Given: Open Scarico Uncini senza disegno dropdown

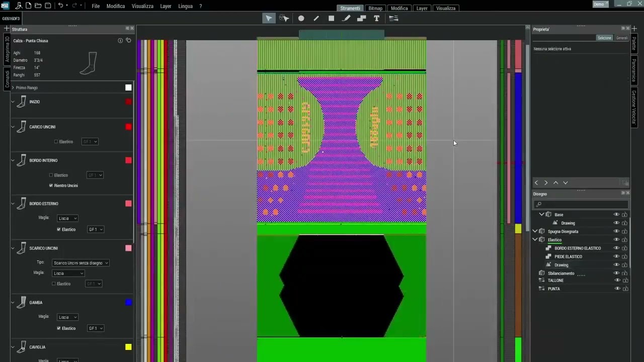Looking at the screenshot, I should 80,263.
